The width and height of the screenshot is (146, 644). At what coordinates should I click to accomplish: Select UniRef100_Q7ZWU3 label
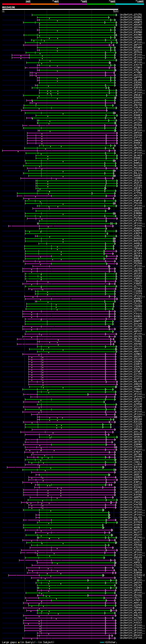[x=131, y=67]
